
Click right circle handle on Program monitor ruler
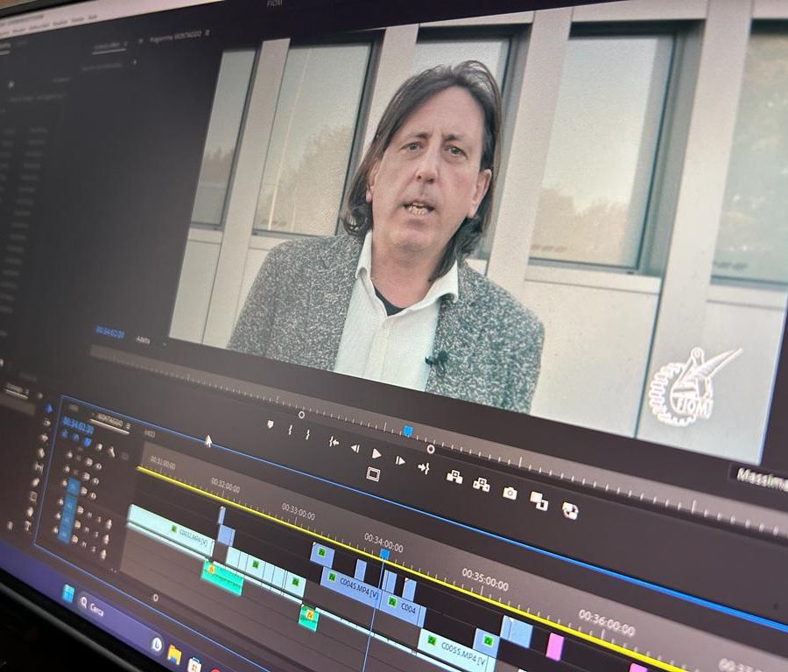(x=431, y=449)
